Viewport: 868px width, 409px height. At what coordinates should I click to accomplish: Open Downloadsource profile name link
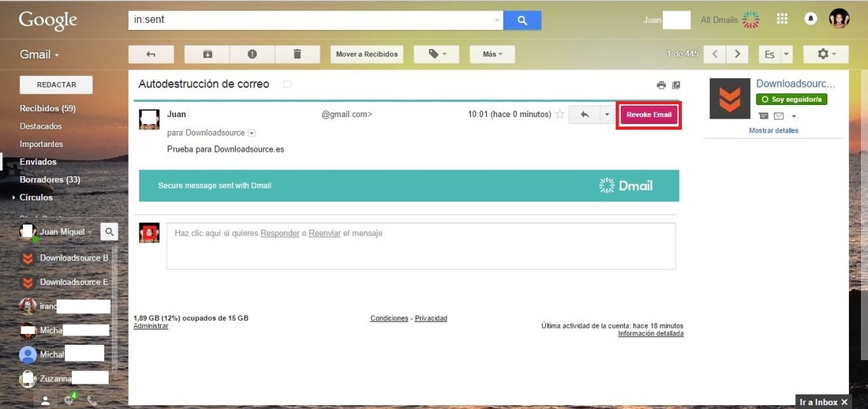click(x=795, y=84)
